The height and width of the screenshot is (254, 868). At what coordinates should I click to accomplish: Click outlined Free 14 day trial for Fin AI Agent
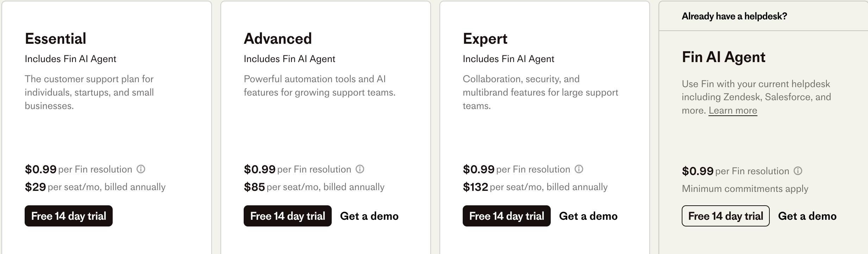pyautogui.click(x=726, y=216)
